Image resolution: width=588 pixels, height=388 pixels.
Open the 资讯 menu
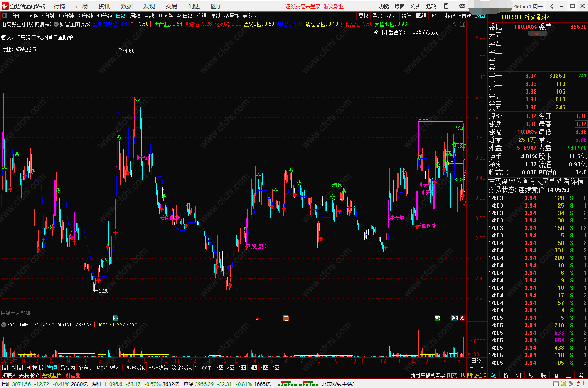tap(104, 6)
